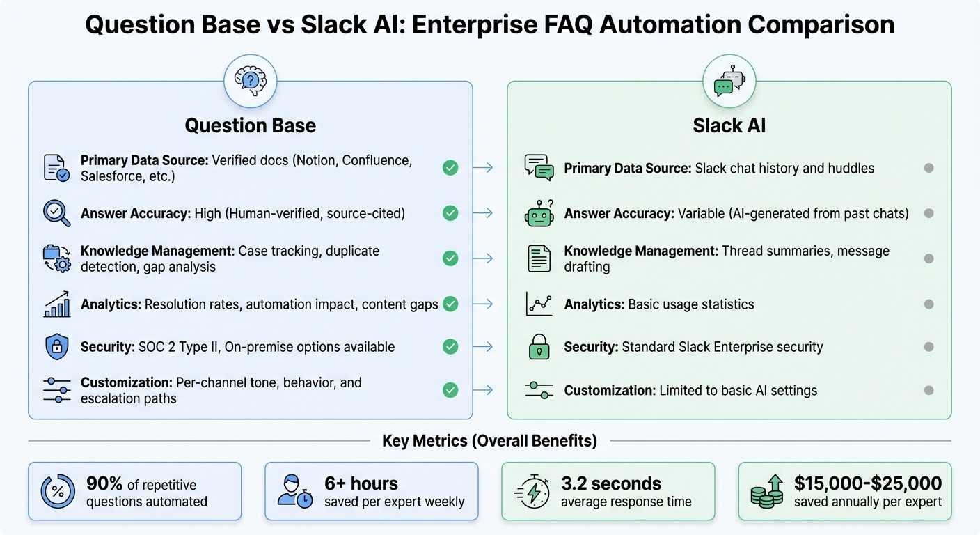Click the robot chatbot icon above Slack AI
The image size is (980, 535).
tap(729, 80)
